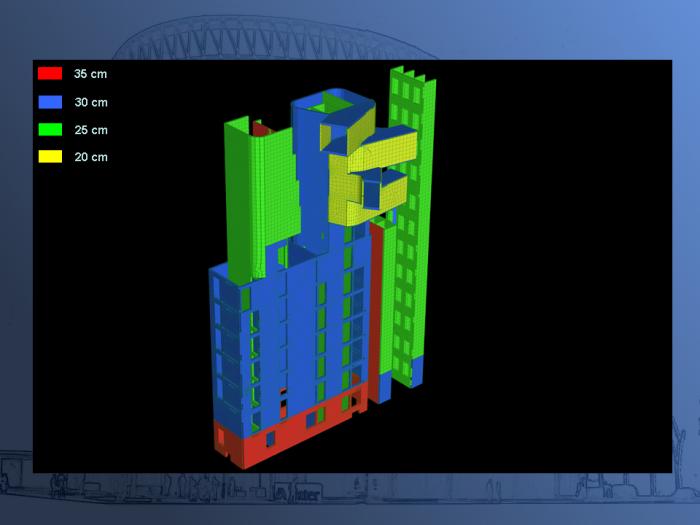Click the "30 cm" legend label
The width and height of the screenshot is (700, 525).
point(91,102)
